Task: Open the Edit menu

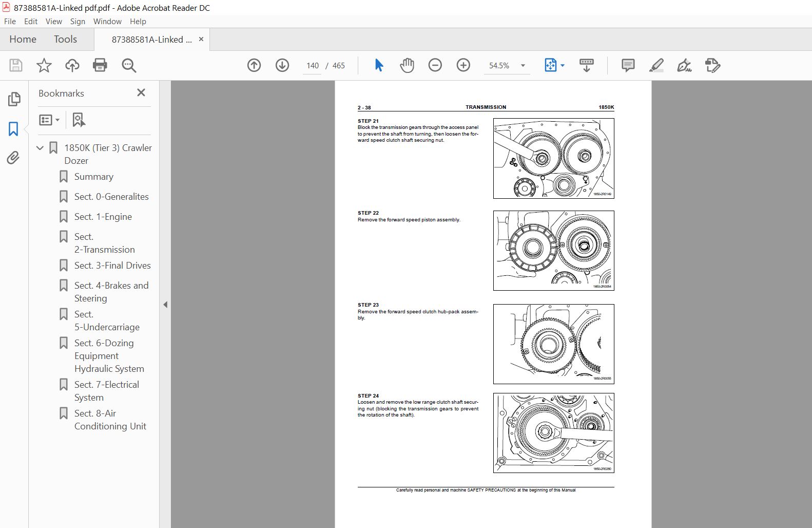Action: [x=31, y=21]
